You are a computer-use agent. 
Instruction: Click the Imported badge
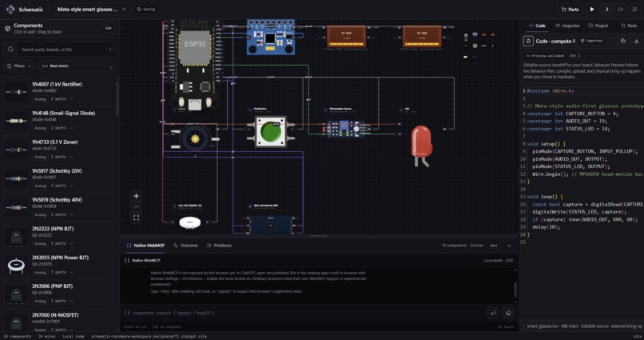pyautogui.click(x=591, y=41)
